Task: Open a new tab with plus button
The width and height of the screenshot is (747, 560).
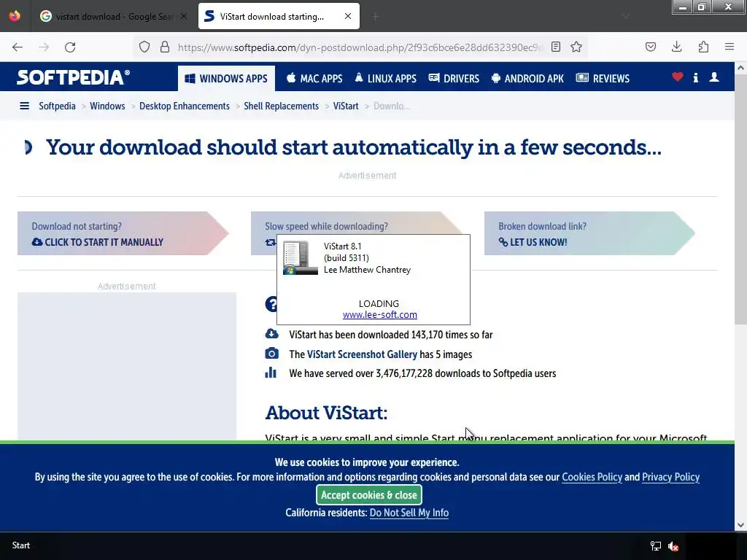Action: pyautogui.click(x=376, y=17)
